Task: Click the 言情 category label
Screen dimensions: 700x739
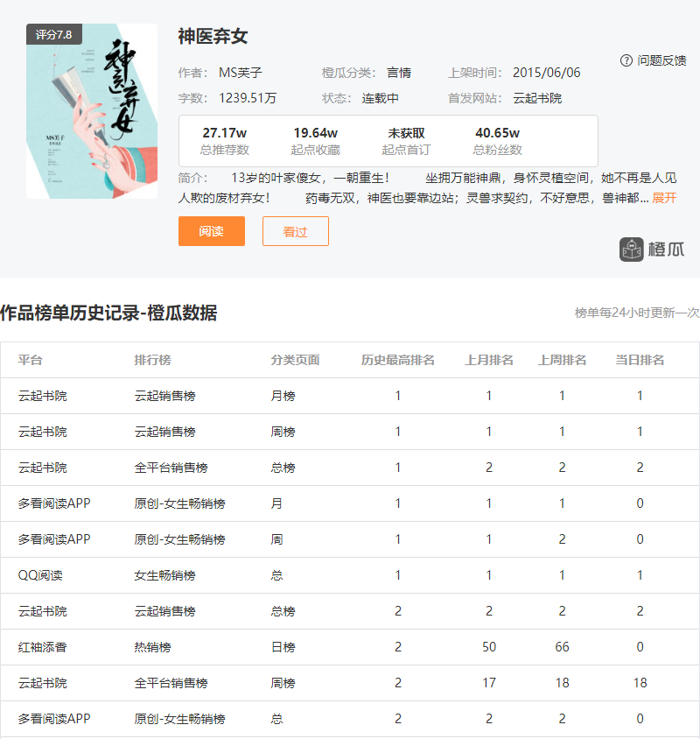Action: (x=399, y=73)
